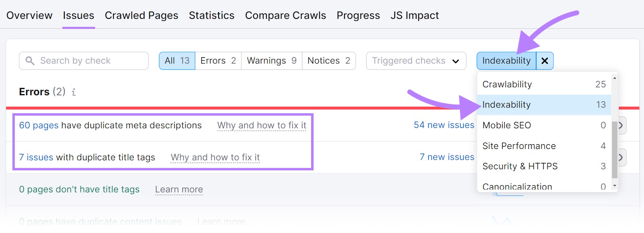This screenshot has width=644, height=233.
Task: Select Site Performance from the dropdown list
Action: point(519,146)
